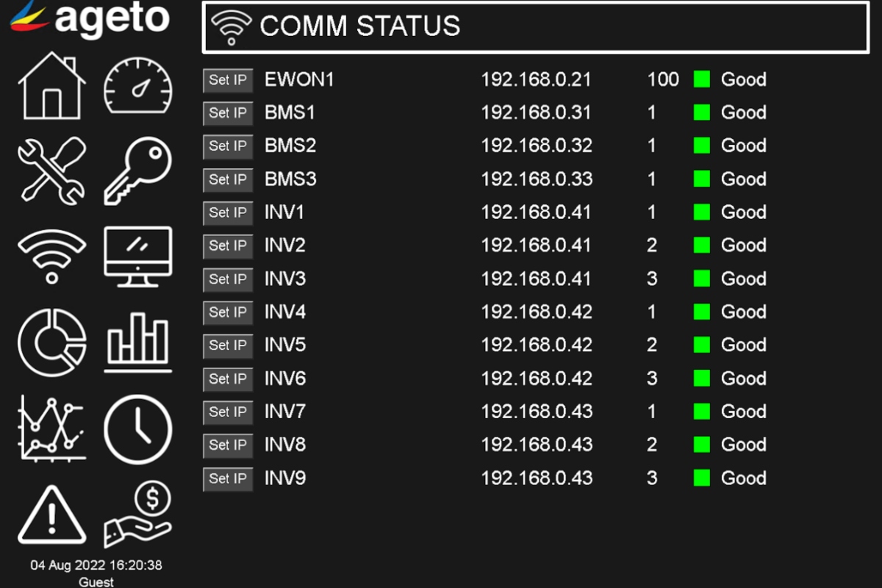Open the clock schedule icon
Screen dimensions: 882x588
pos(137,430)
